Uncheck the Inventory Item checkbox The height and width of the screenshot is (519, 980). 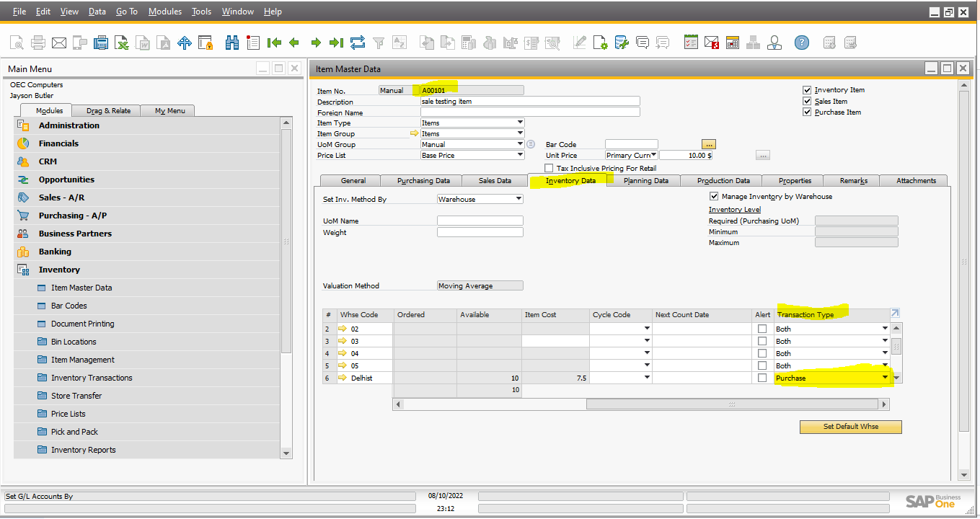807,90
